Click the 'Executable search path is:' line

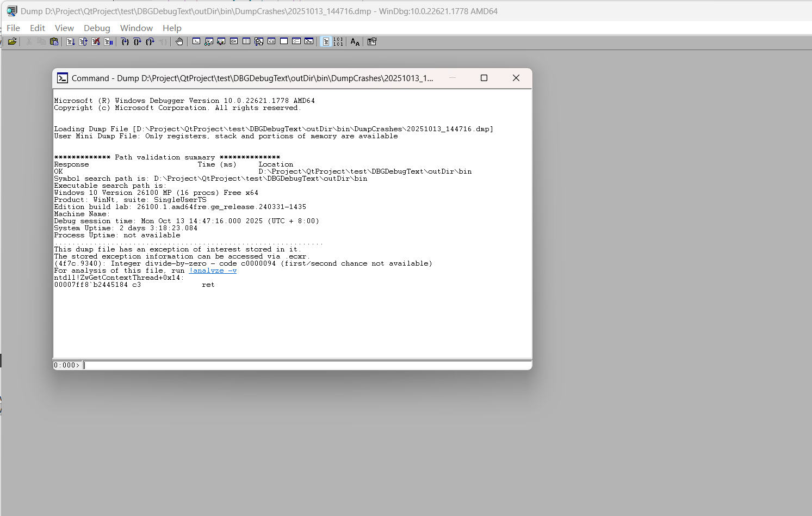tap(110, 186)
